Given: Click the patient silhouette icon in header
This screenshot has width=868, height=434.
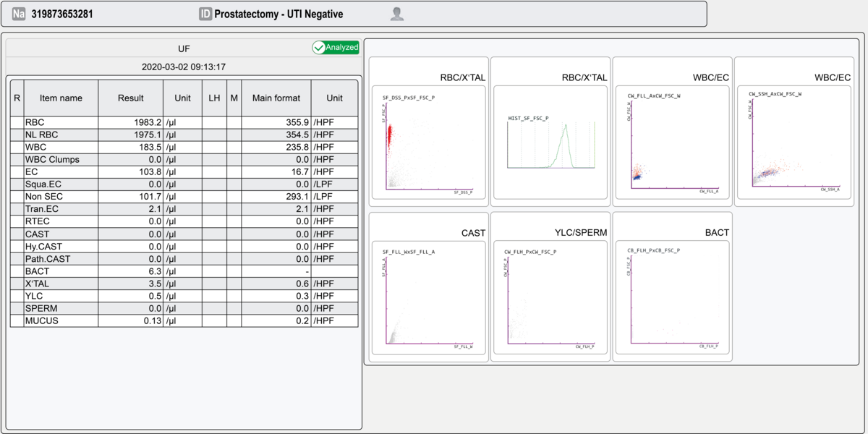Looking at the screenshot, I should pyautogui.click(x=396, y=14).
